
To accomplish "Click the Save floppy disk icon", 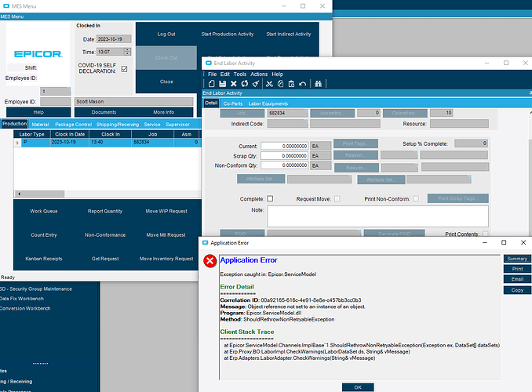I will [223, 84].
